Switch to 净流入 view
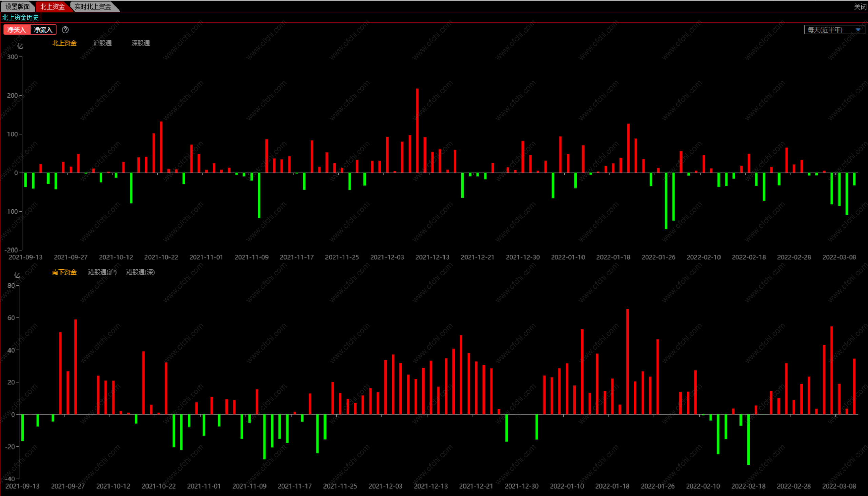Screen dimensions: 868x496 [x=43, y=30]
